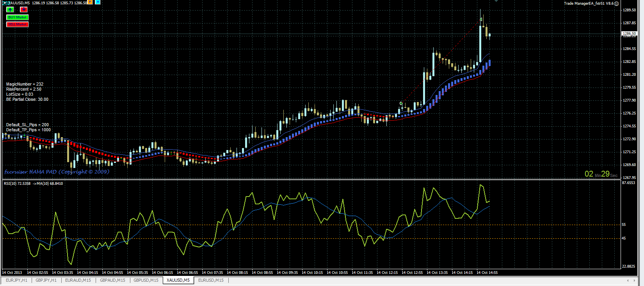
Task: Click the 14 Oct 14:55 time axis label
Action: tap(487, 273)
